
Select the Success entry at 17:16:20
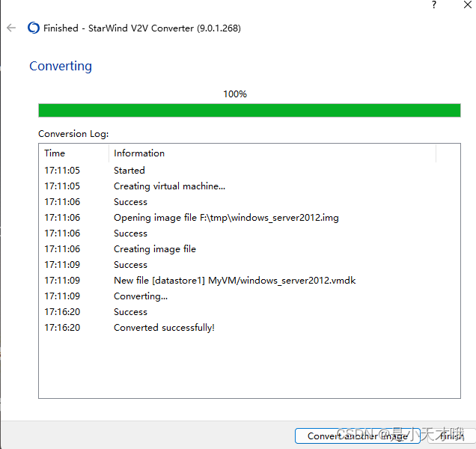[x=249, y=312]
